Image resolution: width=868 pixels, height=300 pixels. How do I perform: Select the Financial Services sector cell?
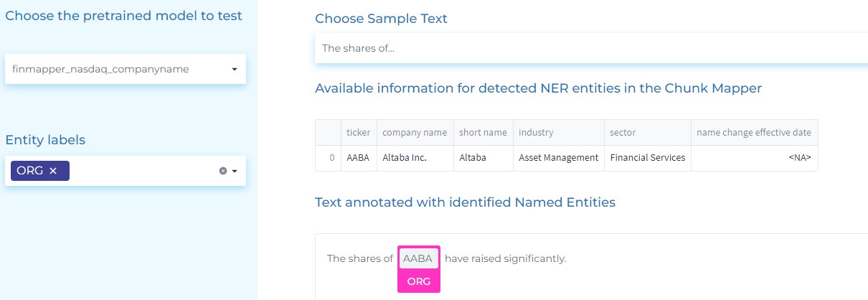pyautogui.click(x=647, y=158)
